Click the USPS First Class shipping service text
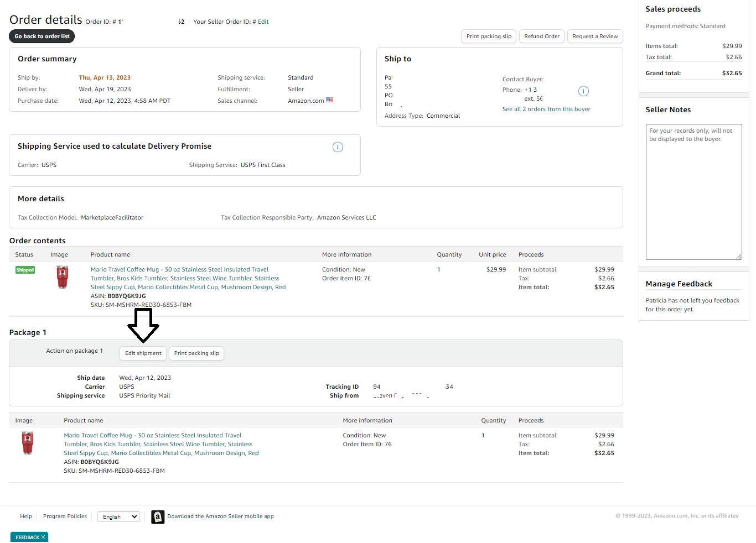Image resolution: width=756 pixels, height=543 pixels. click(263, 165)
